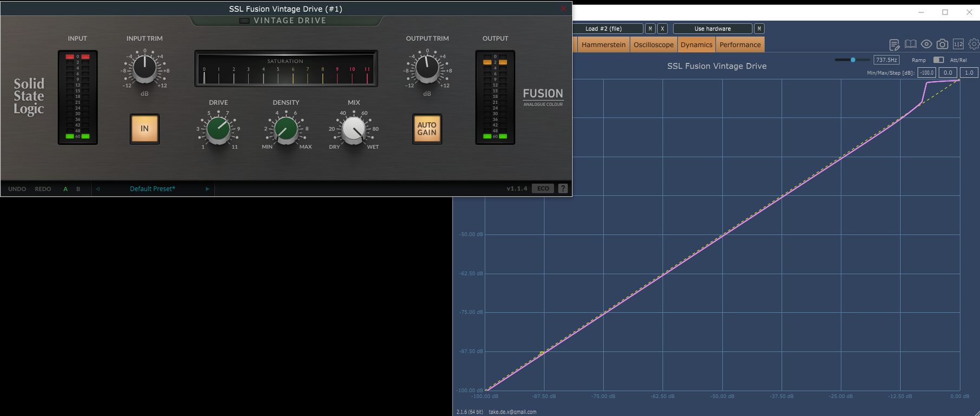Screen dimensions: 980x416
Task: Click the help question mark button
Action: pos(563,188)
